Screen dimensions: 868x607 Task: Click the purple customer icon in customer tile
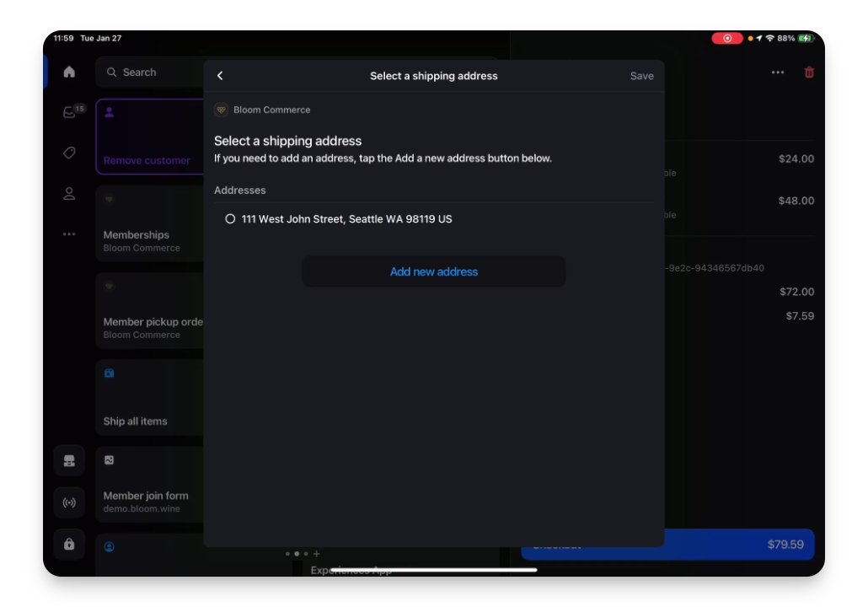click(109, 112)
